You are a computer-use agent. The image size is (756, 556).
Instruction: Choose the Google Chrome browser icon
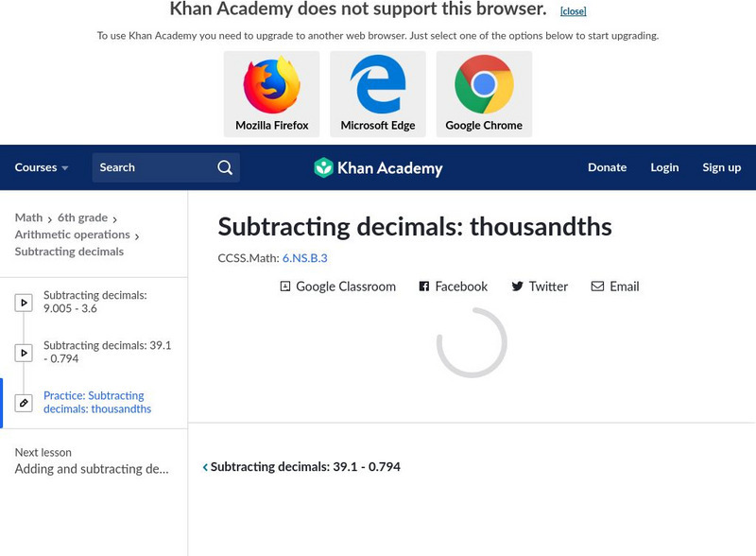click(484, 86)
